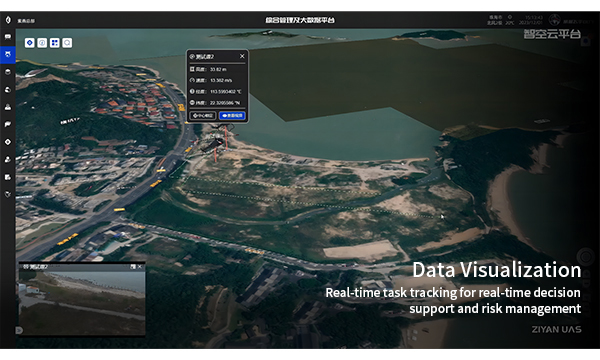Click the circular info map tool button
The height and width of the screenshot is (360, 600).
pyautogui.click(x=42, y=43)
